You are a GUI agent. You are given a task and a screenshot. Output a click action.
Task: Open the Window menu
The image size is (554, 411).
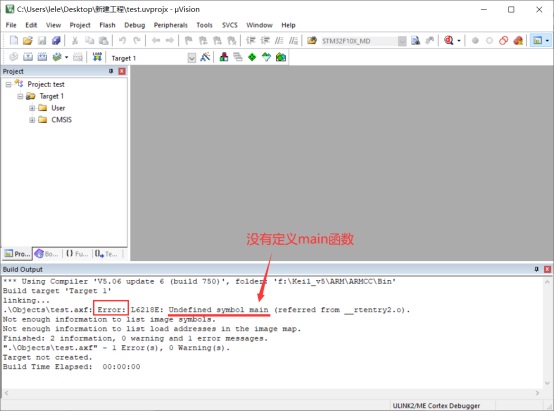point(259,25)
